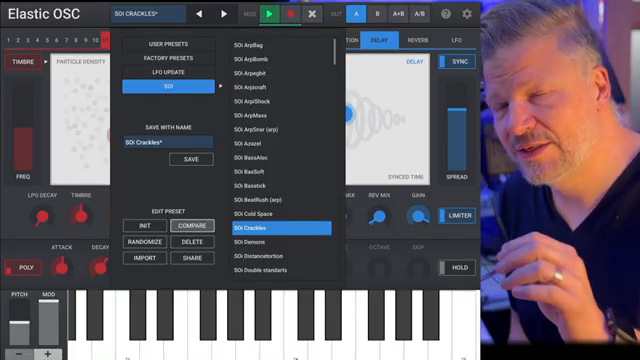Click the SPREAD vertical slider
Image resolution: width=640 pixels, height=360 pixels.
click(457, 127)
